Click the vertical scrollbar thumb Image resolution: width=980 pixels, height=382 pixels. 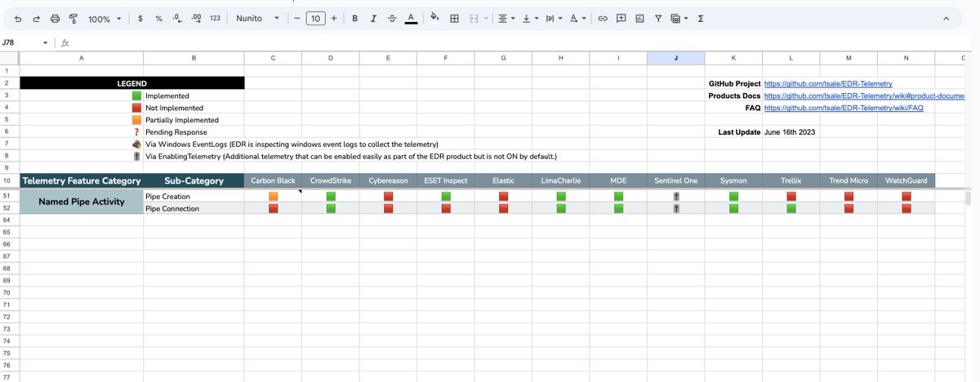pos(969,198)
